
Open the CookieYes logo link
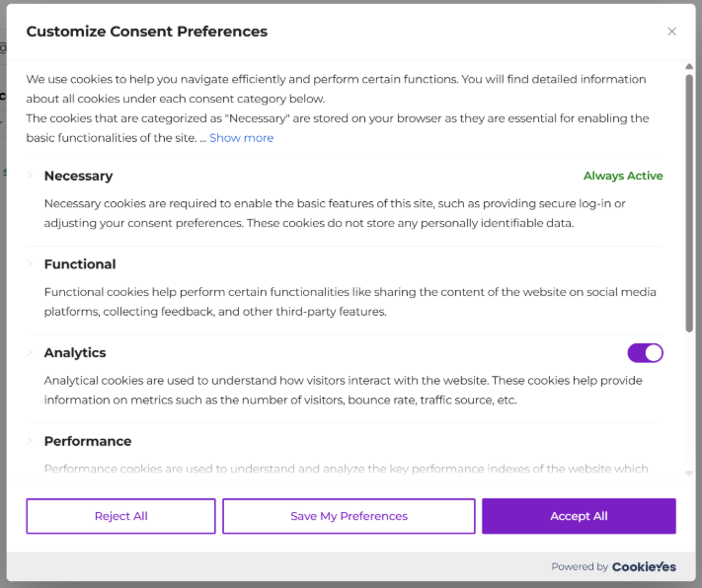click(644, 566)
